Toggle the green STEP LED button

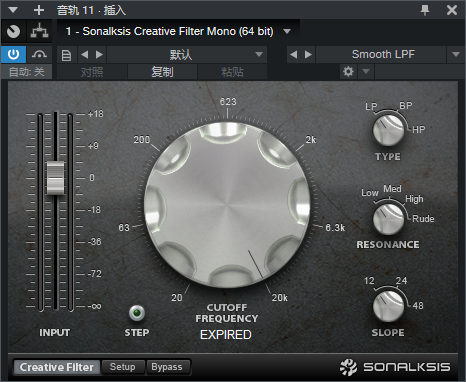tap(137, 313)
